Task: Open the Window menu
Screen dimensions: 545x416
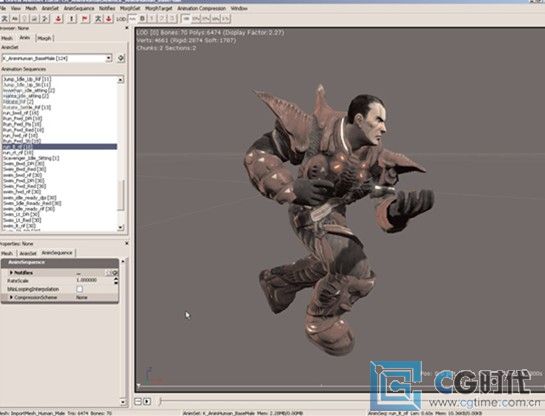Action: [x=239, y=8]
